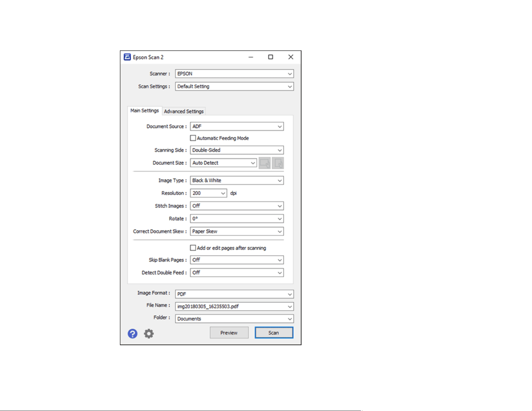This screenshot has height=411, width=532.
Task: Maximize the Epson Scan 2 window
Action: 271,57
